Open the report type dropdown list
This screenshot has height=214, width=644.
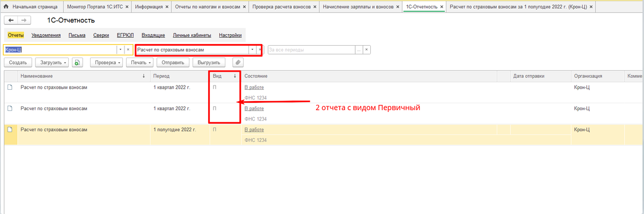point(252,49)
